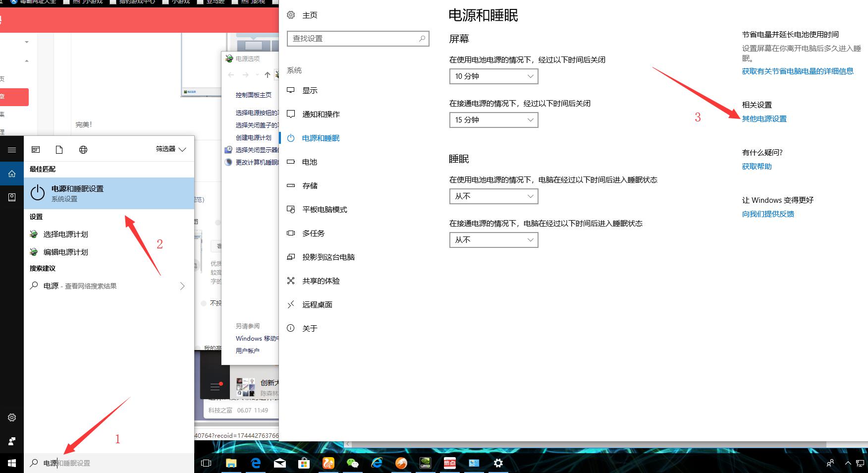Open NVIDIA GeForce Experience from the taskbar
This screenshot has height=473, width=868.
click(425, 463)
